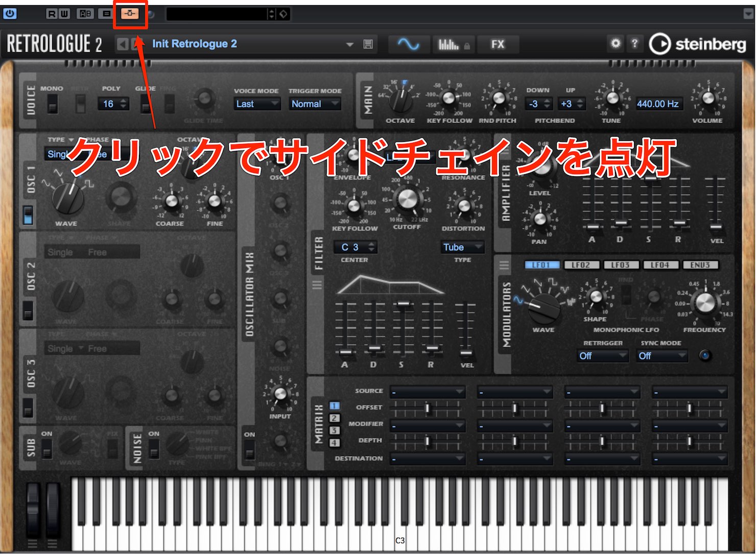Load the previous program arrow
756x554 pixels.
point(123,44)
